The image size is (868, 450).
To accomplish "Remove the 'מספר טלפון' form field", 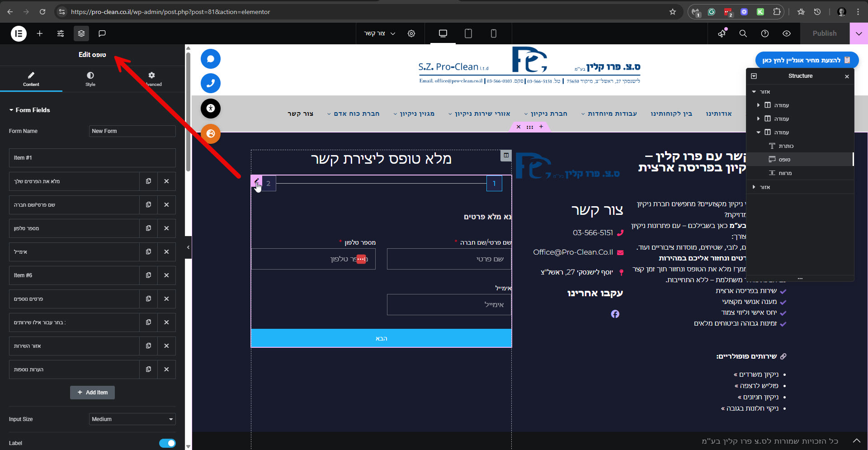I will pyautogui.click(x=166, y=228).
